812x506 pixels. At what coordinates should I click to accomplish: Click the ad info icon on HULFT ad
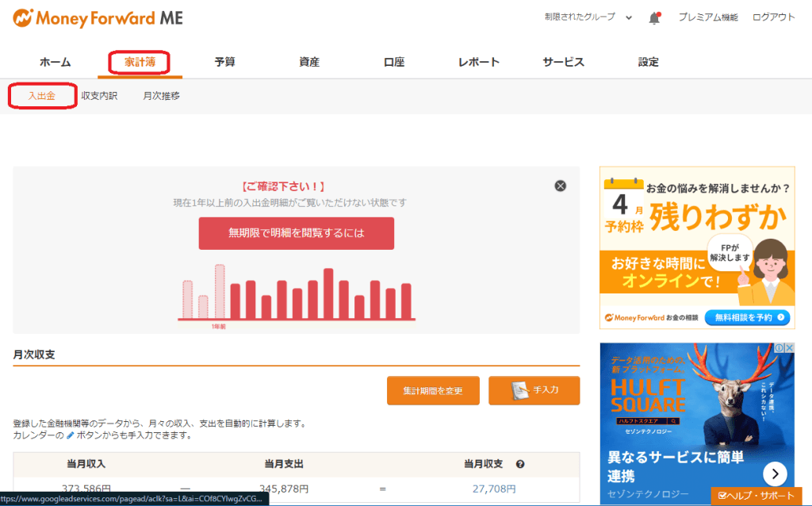(779, 349)
